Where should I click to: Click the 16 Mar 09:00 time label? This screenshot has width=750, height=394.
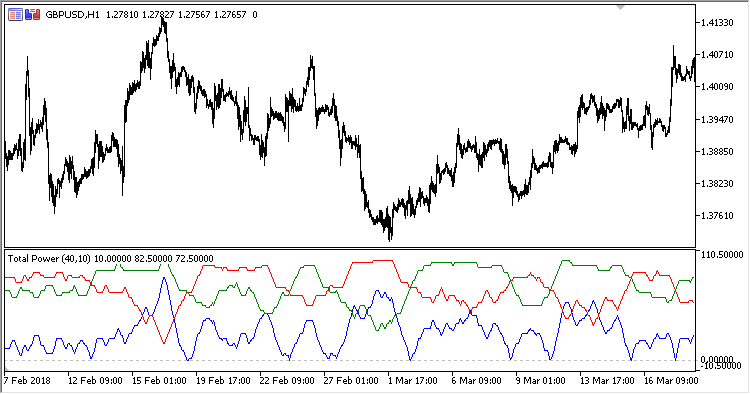pos(671,381)
